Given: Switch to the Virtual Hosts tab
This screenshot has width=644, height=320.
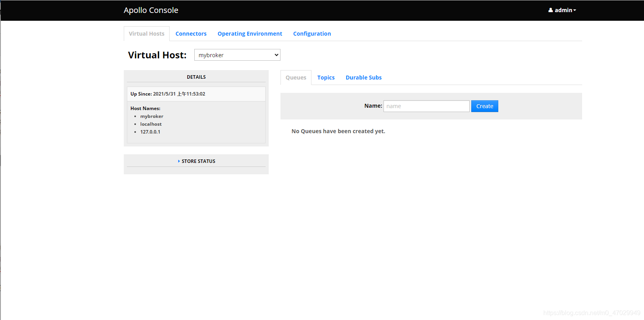Looking at the screenshot, I should 147,34.
